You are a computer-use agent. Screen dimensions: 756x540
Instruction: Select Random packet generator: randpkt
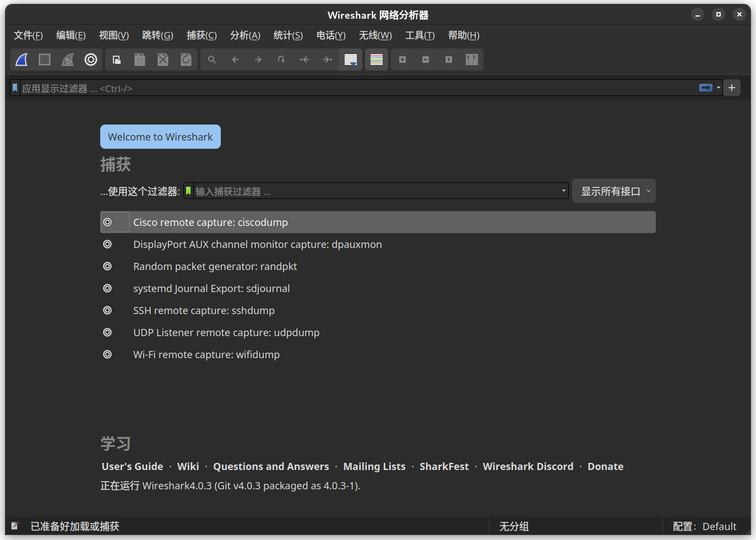(x=378, y=266)
